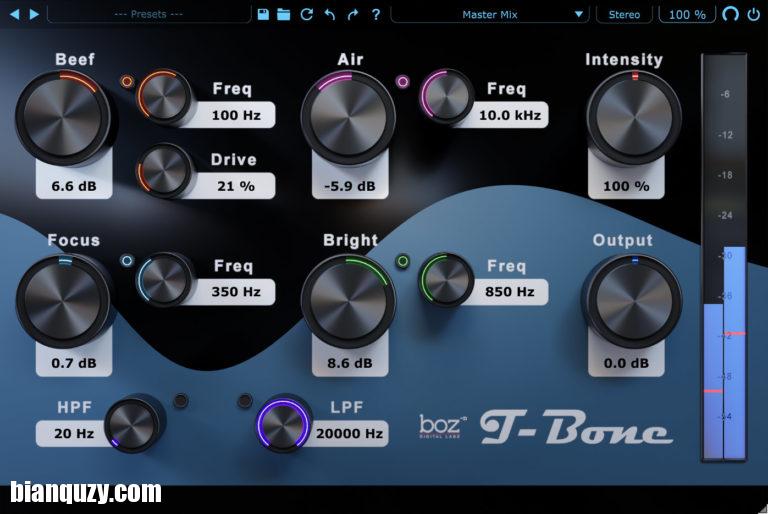Viewport: 768px width, 514px height.
Task: Open help with the question mark icon
Action: tap(376, 15)
